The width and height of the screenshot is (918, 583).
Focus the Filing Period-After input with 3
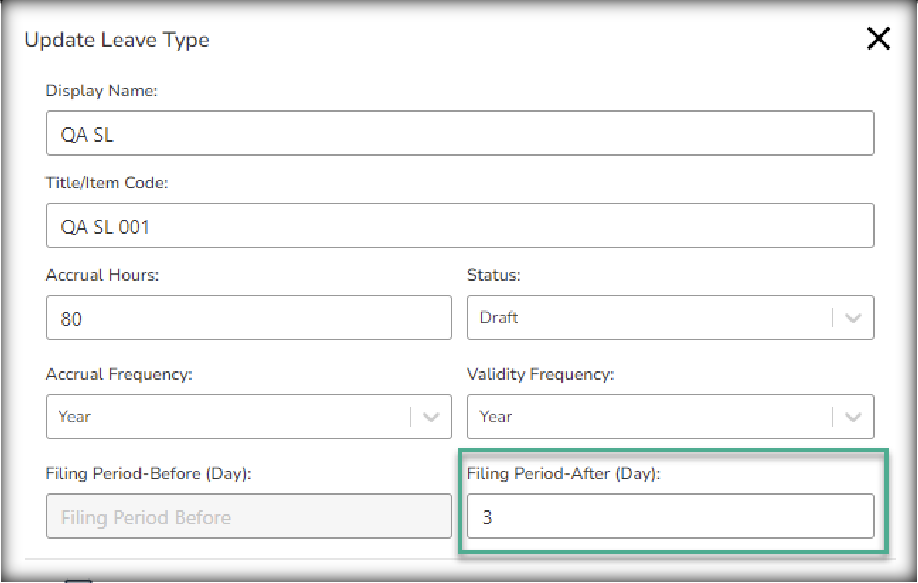click(669, 517)
